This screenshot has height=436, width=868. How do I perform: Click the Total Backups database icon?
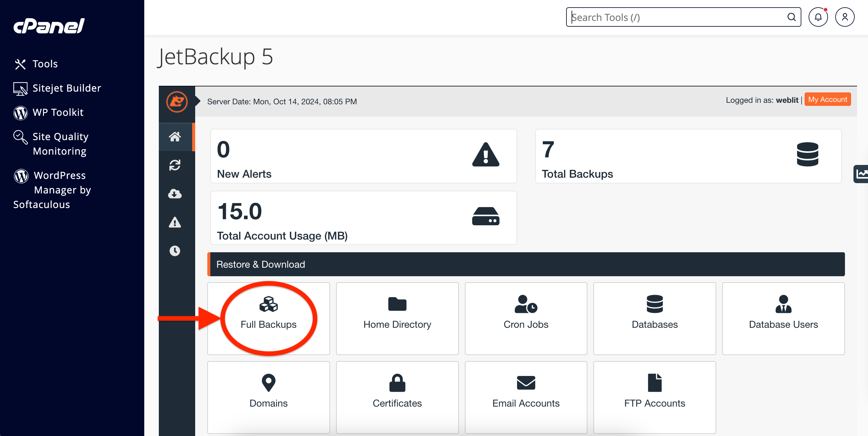807,154
